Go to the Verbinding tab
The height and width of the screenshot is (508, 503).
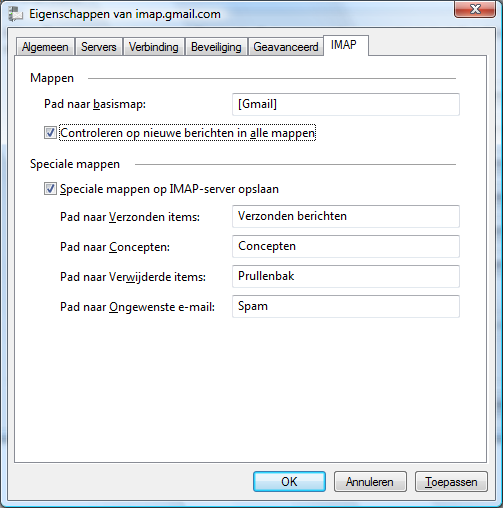pyautogui.click(x=154, y=47)
